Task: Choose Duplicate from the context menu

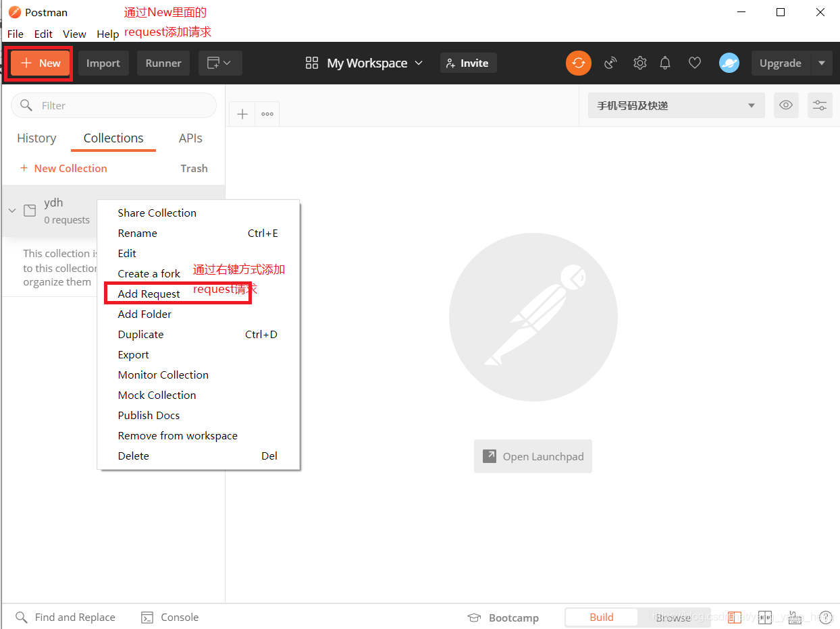Action: tap(199, 334)
